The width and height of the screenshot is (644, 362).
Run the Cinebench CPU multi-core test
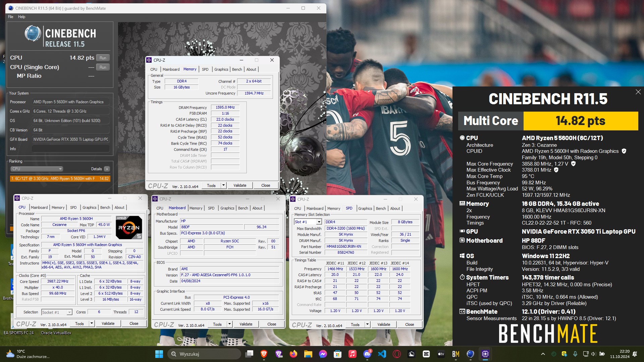[103, 58]
